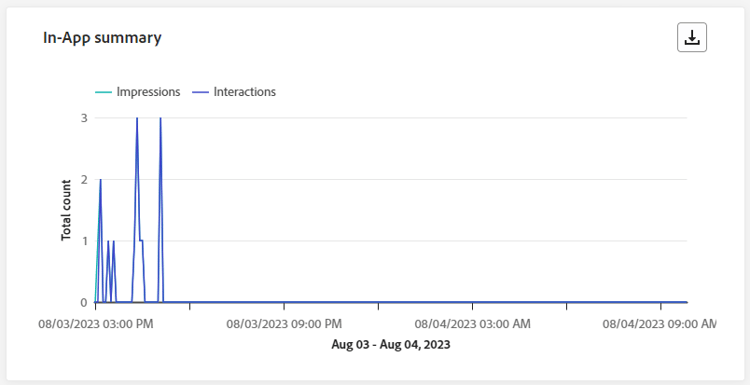Toggle the Impressions series in legend
Viewport: 750px width, 385px height.
(138, 92)
